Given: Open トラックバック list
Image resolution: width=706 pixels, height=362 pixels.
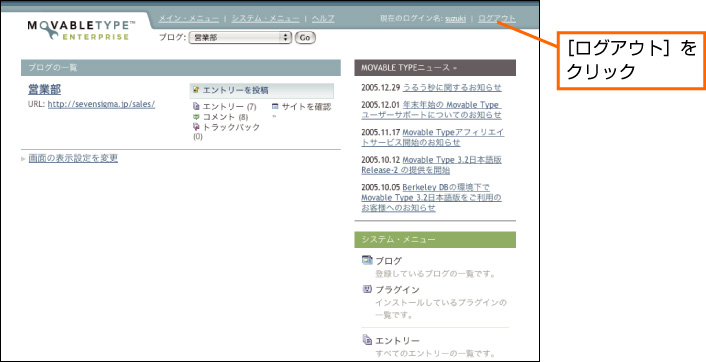Looking at the screenshot, I should [231, 127].
